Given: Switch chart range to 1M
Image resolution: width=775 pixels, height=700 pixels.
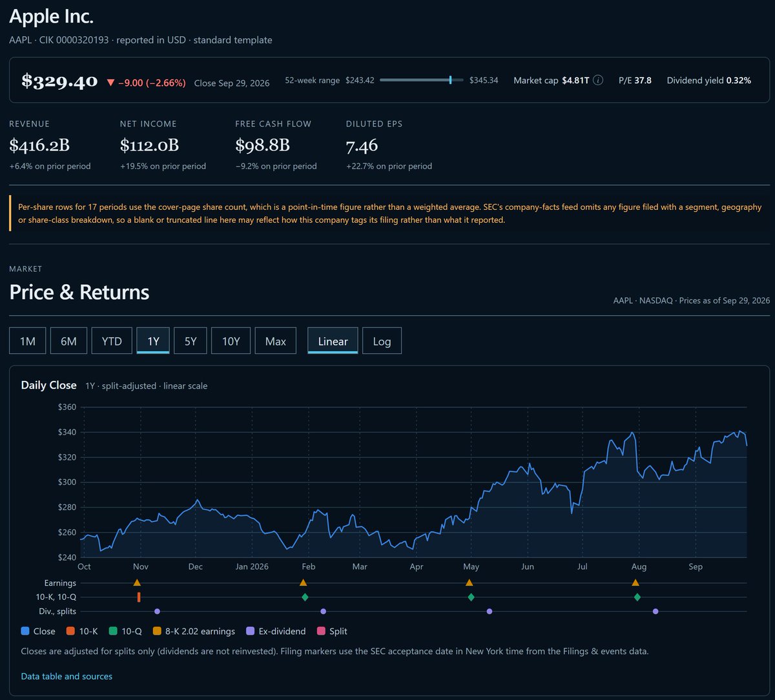Looking at the screenshot, I should coord(28,341).
